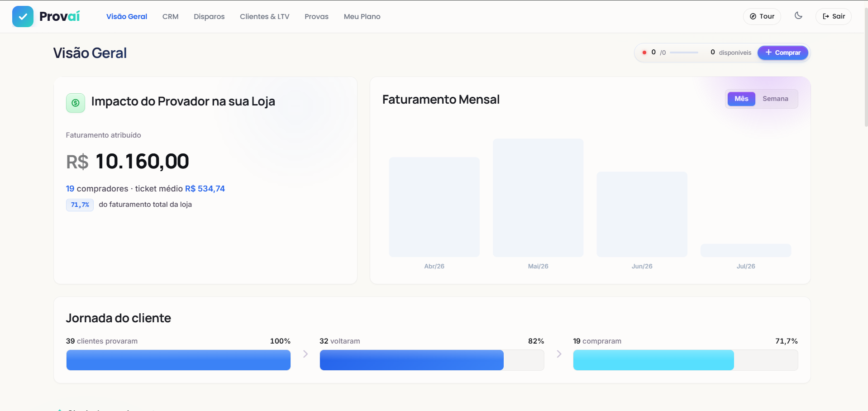This screenshot has height=411, width=868.
Task: Click credits usage bar beside 0 /0
Action: 684,53
